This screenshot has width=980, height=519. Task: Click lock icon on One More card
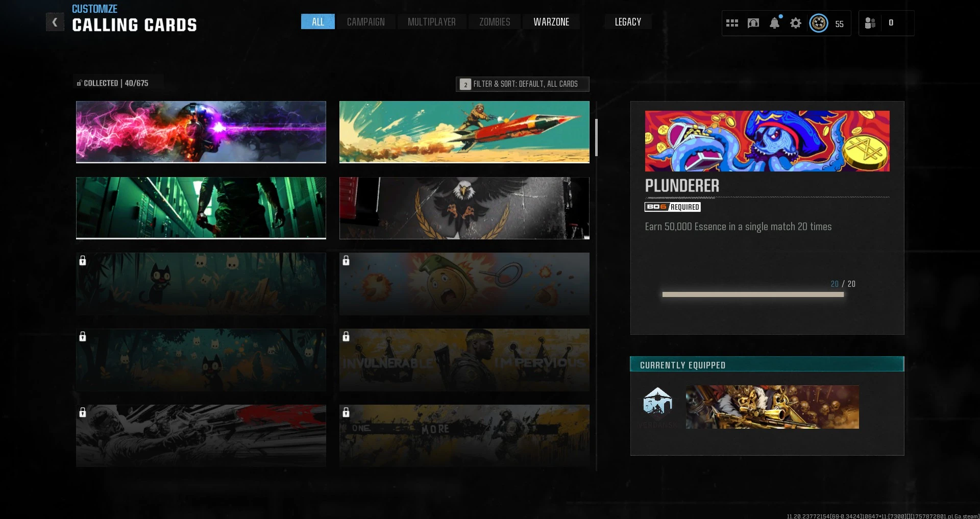click(x=346, y=412)
